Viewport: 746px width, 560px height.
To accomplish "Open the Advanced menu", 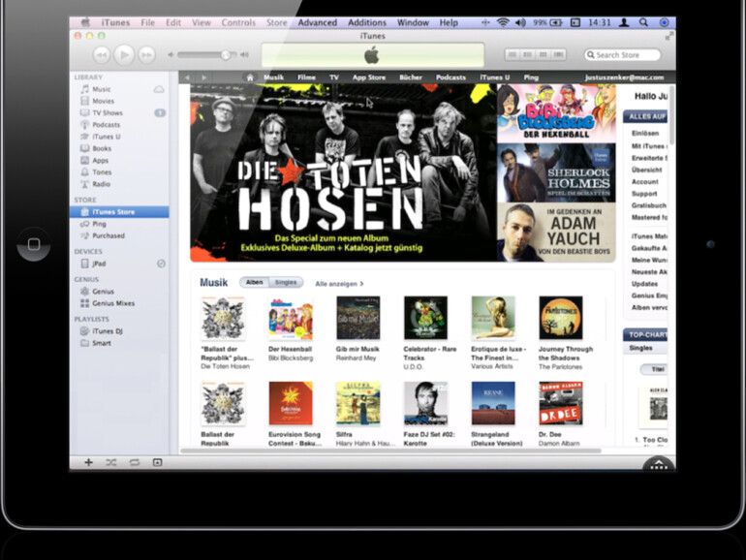I will tap(318, 22).
